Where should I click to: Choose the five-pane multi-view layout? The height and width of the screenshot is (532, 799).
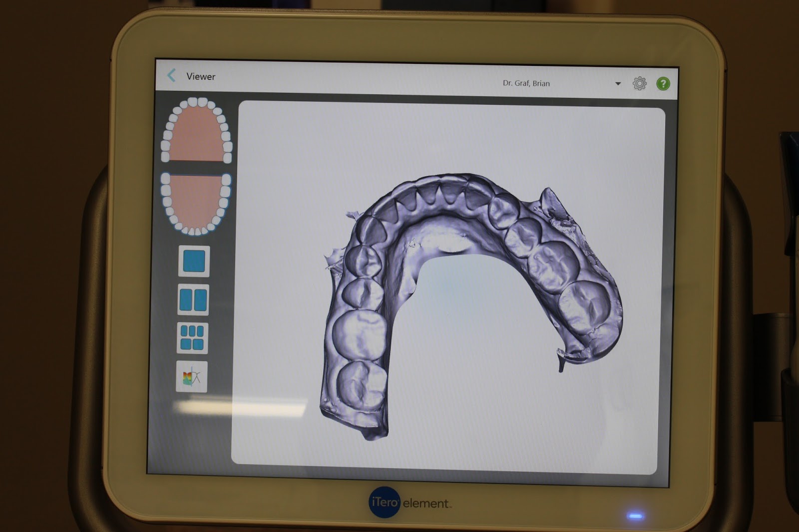pos(192,337)
